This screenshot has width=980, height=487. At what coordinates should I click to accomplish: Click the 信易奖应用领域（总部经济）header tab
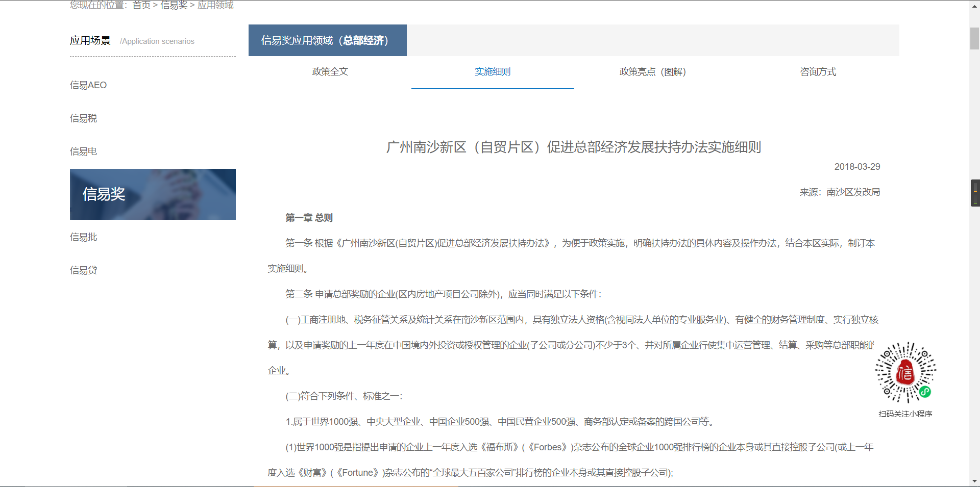click(x=328, y=40)
